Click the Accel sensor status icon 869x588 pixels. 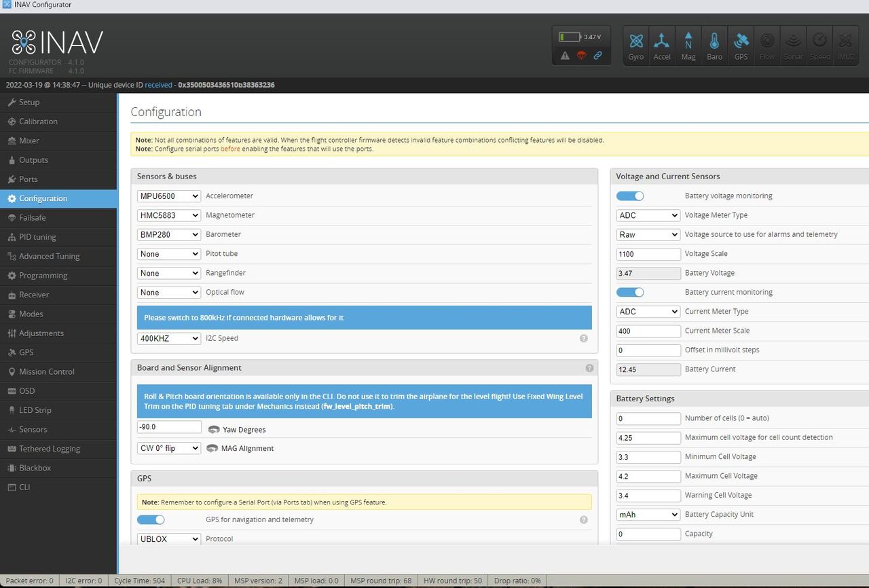coord(662,46)
